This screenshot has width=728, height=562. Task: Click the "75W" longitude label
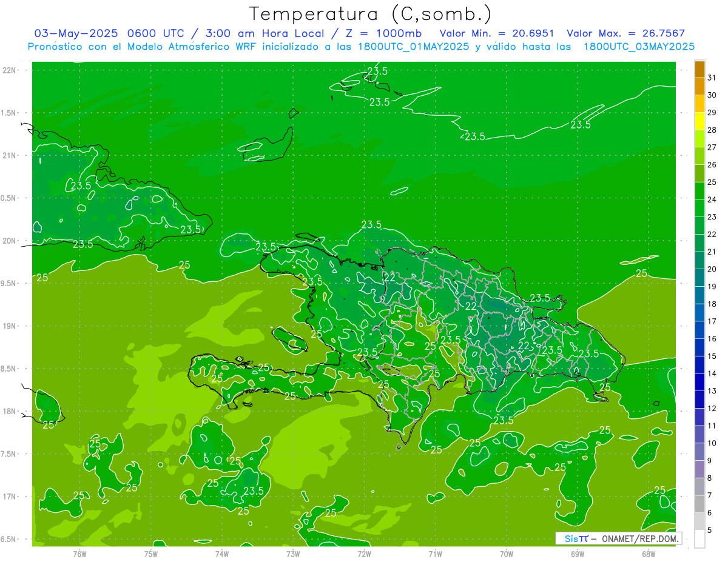pos(151,554)
